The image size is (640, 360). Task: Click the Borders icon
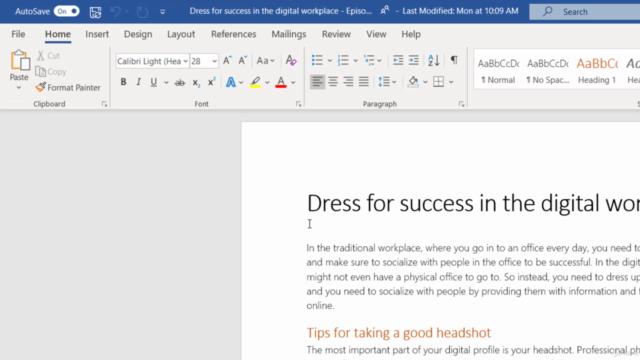tap(438, 82)
